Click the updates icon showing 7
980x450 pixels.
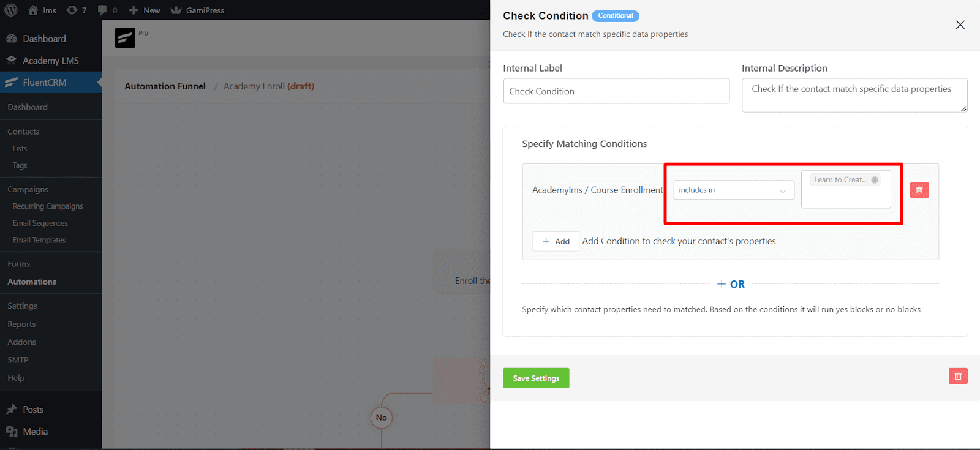[73, 10]
